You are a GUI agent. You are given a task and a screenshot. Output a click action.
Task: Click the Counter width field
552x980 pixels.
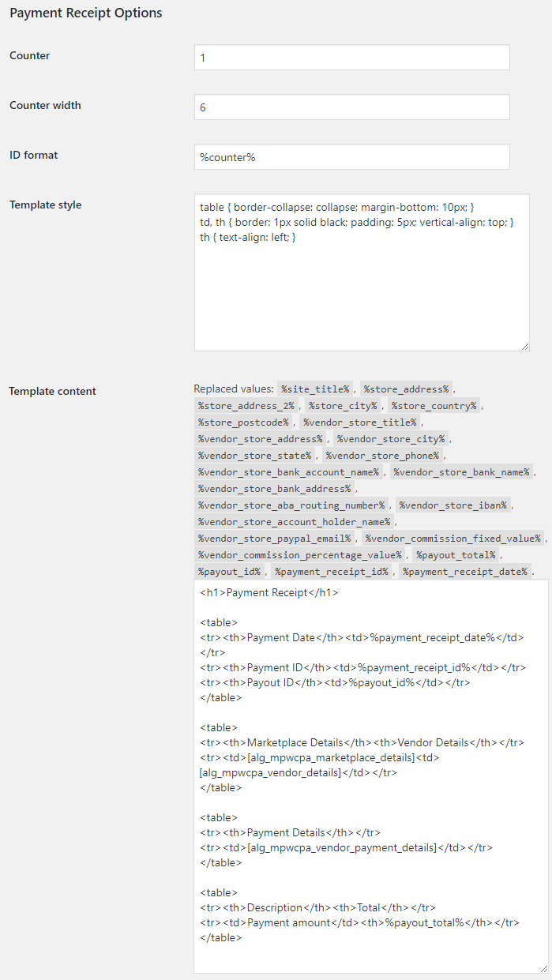[x=352, y=107]
